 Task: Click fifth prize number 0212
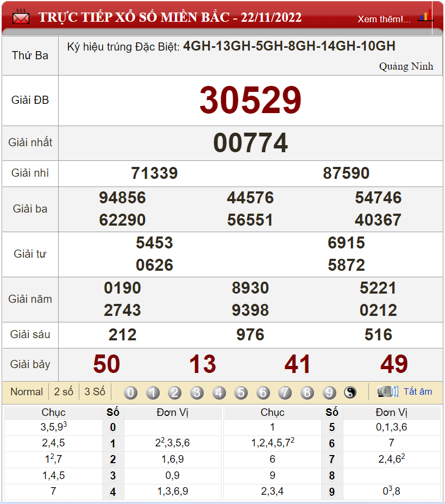(378, 310)
